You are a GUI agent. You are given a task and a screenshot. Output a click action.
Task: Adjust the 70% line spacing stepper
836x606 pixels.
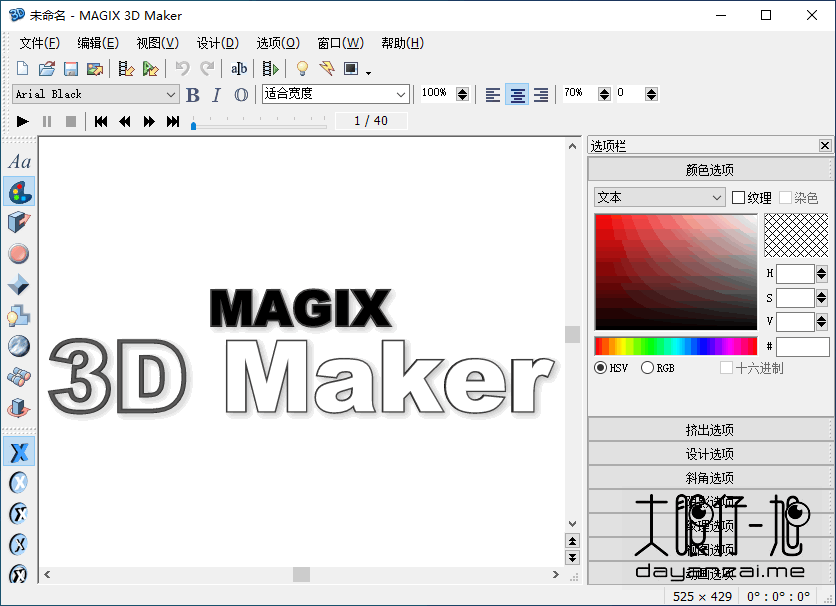604,94
